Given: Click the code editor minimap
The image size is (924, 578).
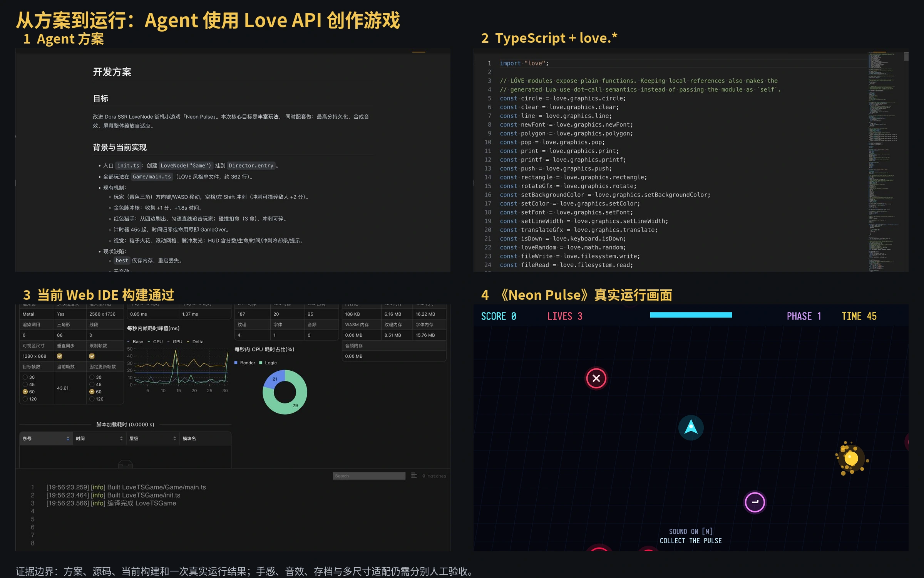Looking at the screenshot, I should [x=885, y=162].
